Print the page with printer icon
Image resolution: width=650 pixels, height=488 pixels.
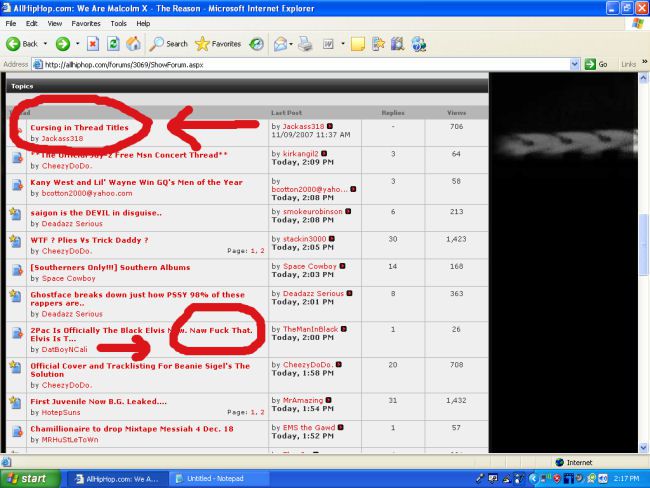(x=306, y=44)
